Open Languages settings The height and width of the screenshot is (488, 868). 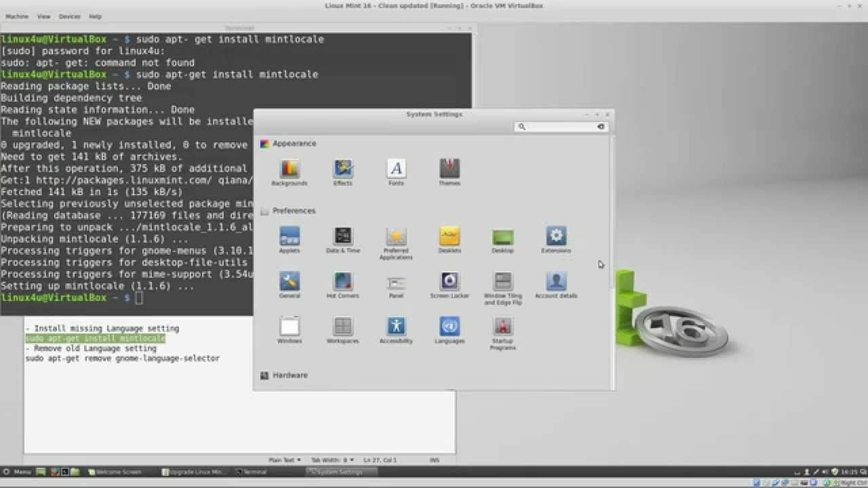(450, 331)
